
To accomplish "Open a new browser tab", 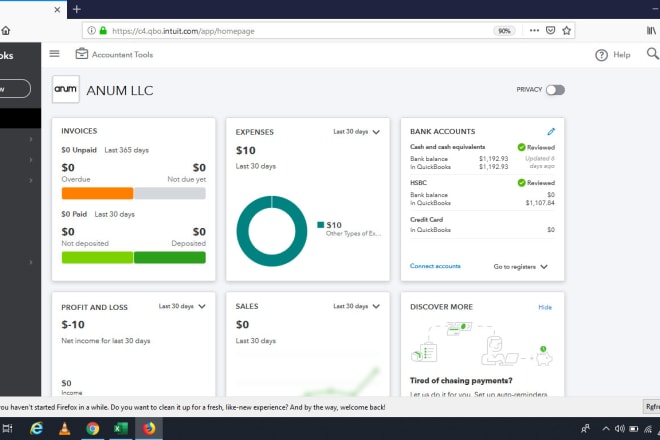I will 77,9.
